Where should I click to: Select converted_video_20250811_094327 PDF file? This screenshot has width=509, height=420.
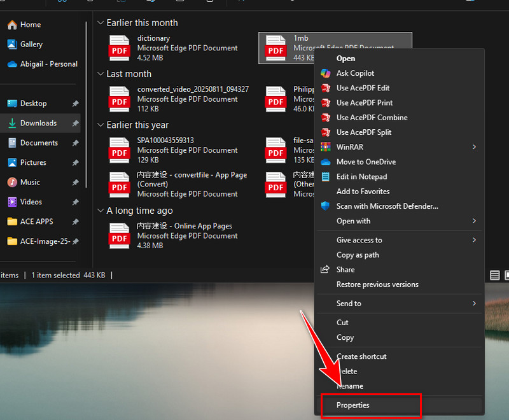(x=179, y=99)
